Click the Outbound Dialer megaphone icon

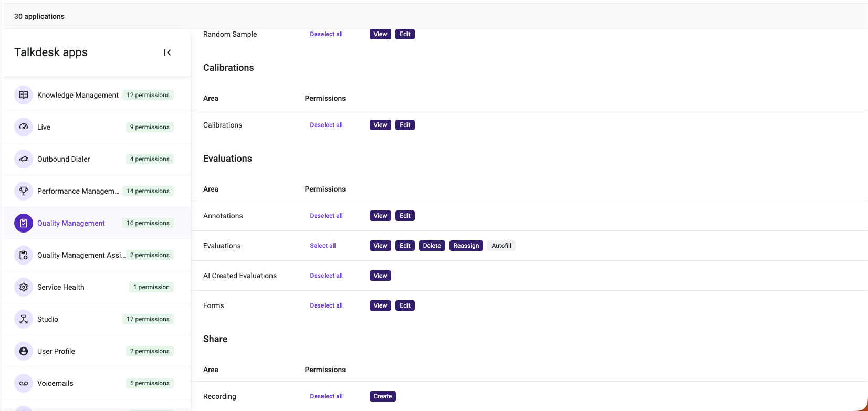(24, 159)
